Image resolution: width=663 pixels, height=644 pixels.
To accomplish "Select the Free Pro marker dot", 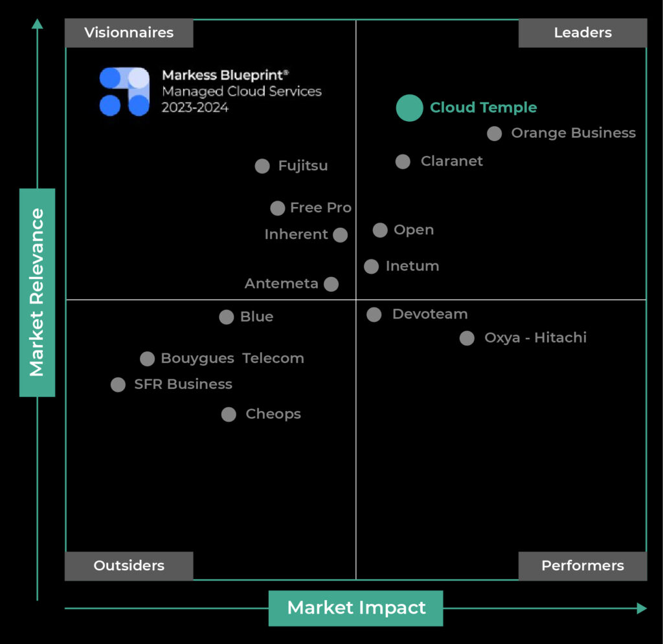I will pyautogui.click(x=277, y=208).
